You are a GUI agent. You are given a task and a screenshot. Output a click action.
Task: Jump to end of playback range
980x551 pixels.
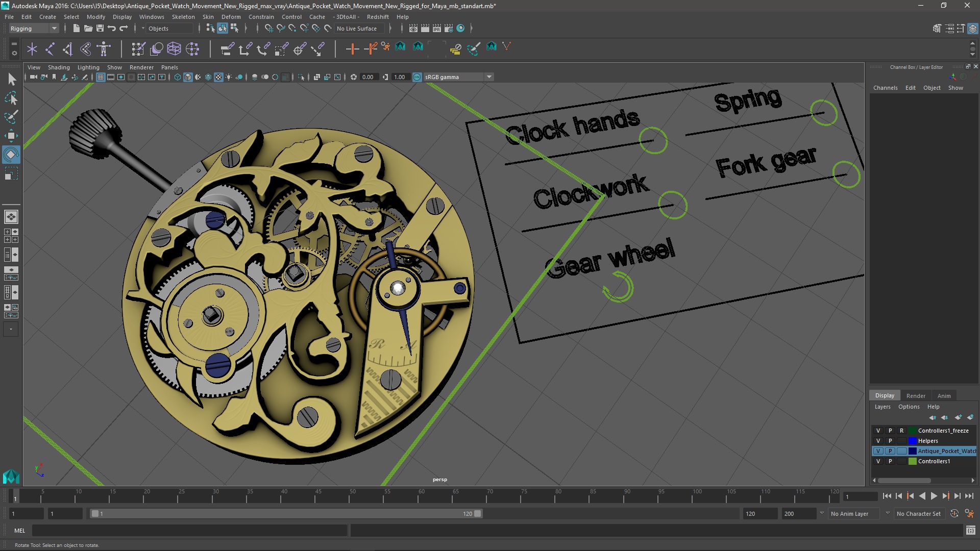coord(969,496)
